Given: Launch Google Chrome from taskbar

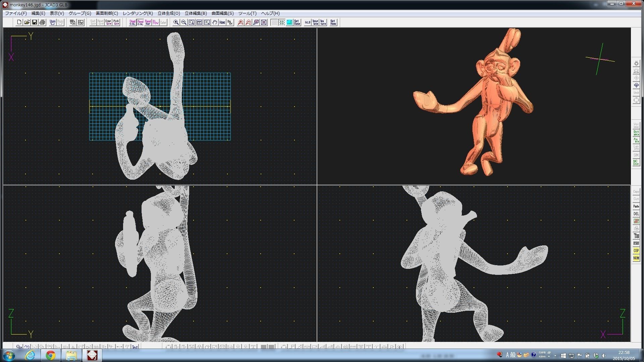Looking at the screenshot, I should click(x=51, y=355).
